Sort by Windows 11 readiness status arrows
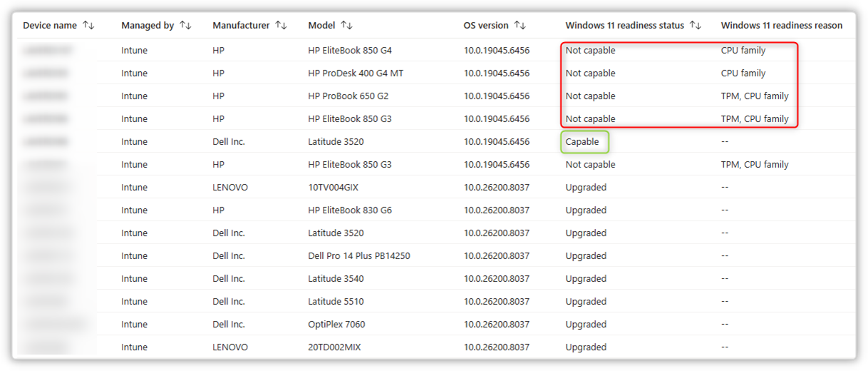 tap(696, 26)
